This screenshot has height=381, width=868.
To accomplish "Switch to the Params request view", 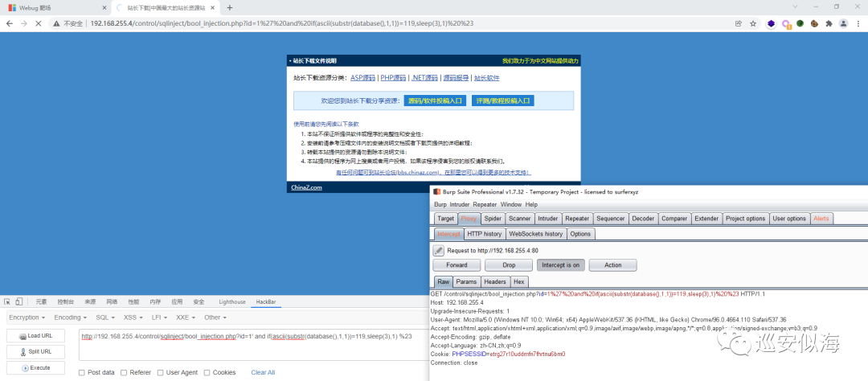I will [467, 282].
